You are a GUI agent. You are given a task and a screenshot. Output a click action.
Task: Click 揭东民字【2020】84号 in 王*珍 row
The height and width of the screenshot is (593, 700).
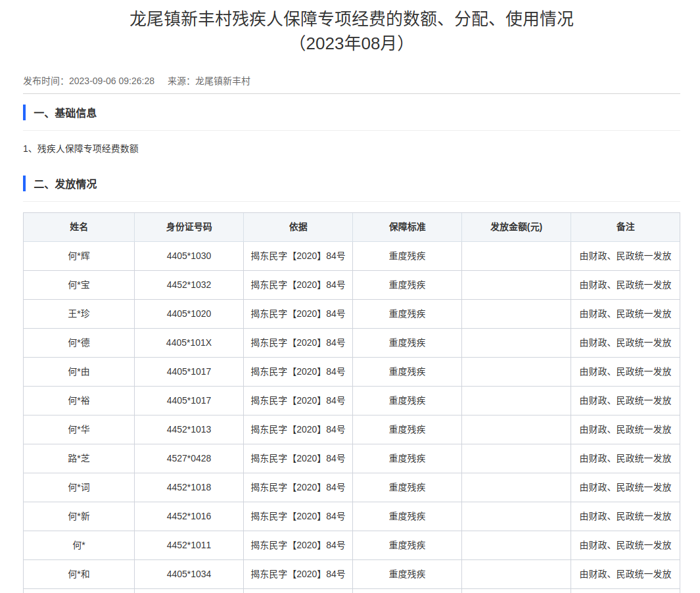tap(298, 314)
